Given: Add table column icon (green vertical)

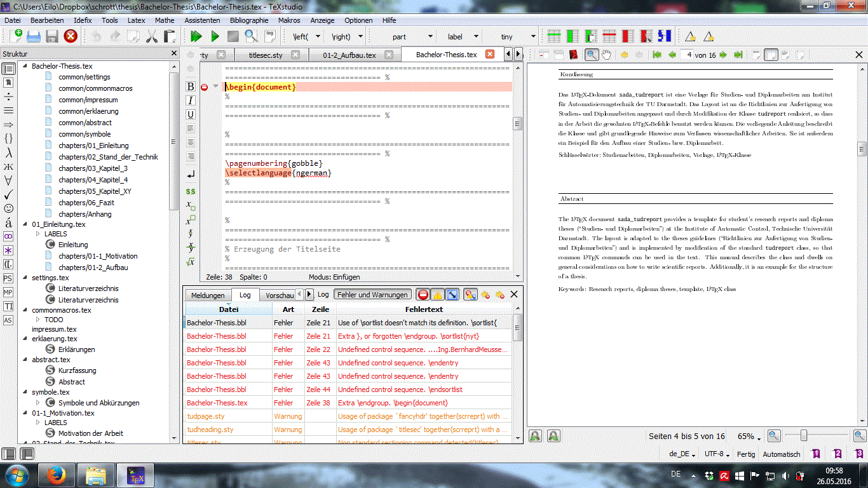Looking at the screenshot, I should 573,36.
